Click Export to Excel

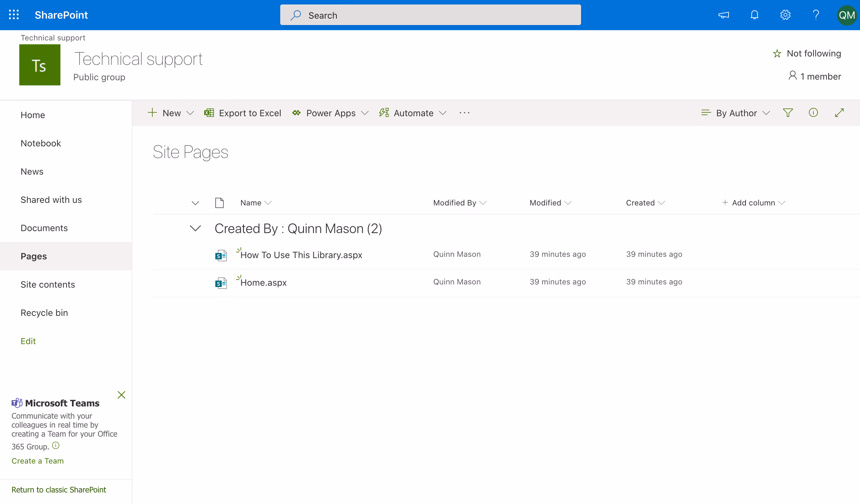click(243, 113)
